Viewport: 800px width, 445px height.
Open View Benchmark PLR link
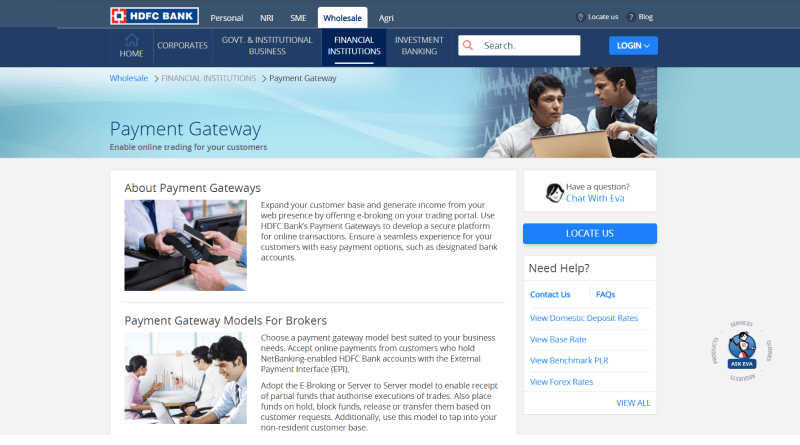pos(569,360)
